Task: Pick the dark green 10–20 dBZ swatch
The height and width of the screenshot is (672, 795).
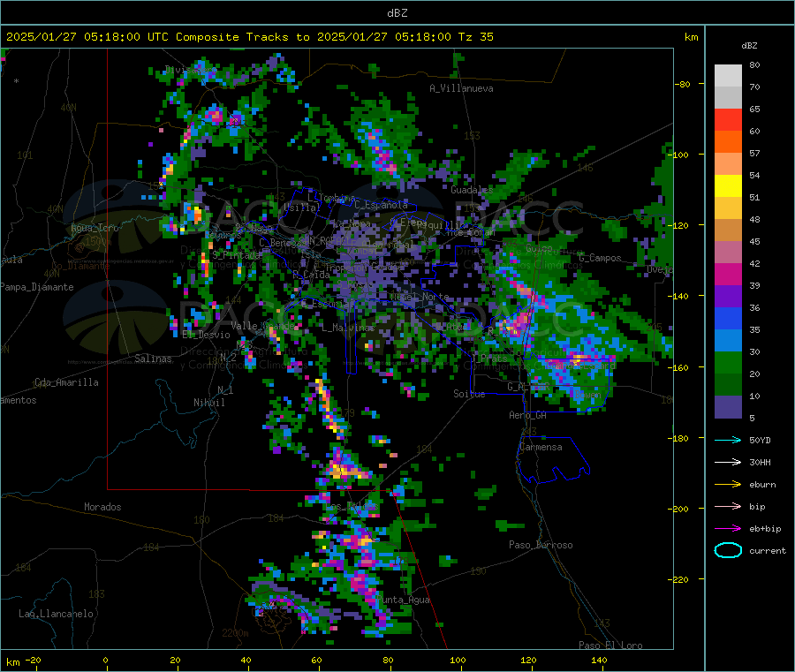Action: tap(728, 385)
